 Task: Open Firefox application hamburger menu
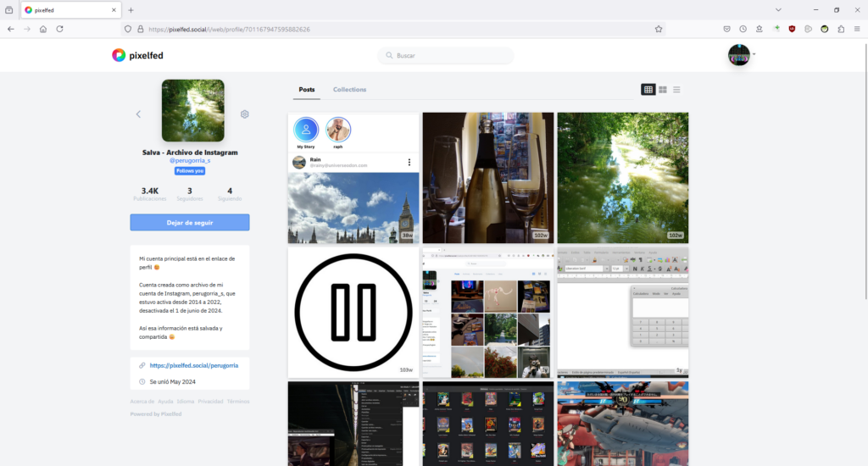(857, 29)
